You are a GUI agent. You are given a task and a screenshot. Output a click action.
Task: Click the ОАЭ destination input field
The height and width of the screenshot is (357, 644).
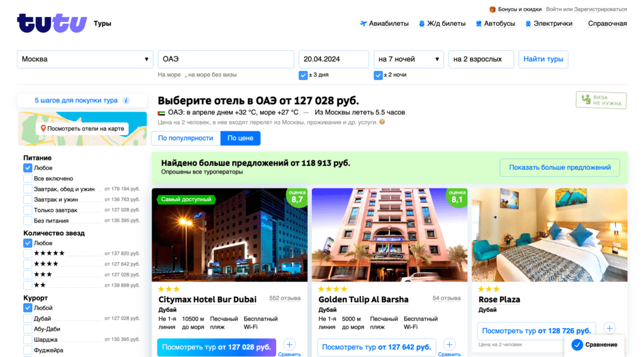coord(226,59)
